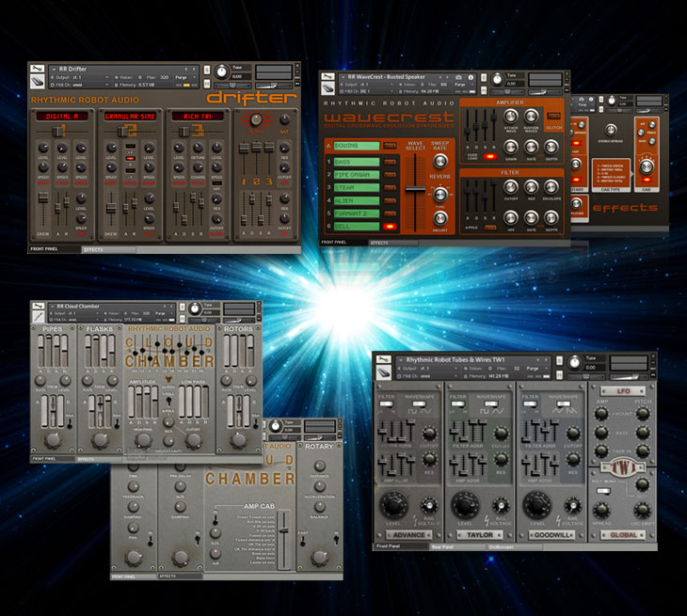Click the RICH TRI waveform display in Drifter

[x=198, y=116]
